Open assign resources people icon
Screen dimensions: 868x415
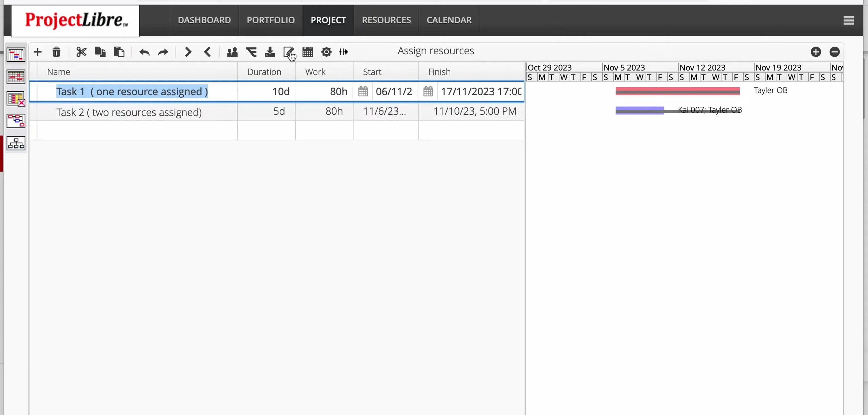coord(232,52)
